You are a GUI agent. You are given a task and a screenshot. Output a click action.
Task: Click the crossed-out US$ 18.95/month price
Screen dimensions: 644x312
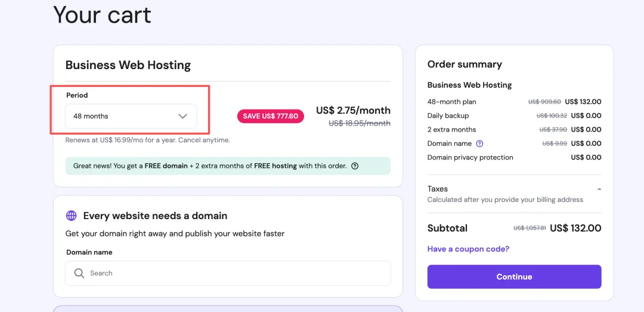(360, 123)
